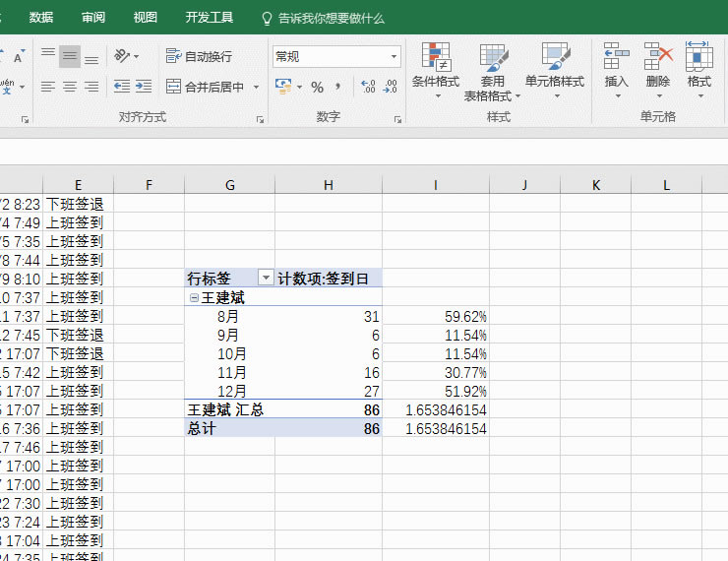Open number format dialog launcher

pos(397,120)
